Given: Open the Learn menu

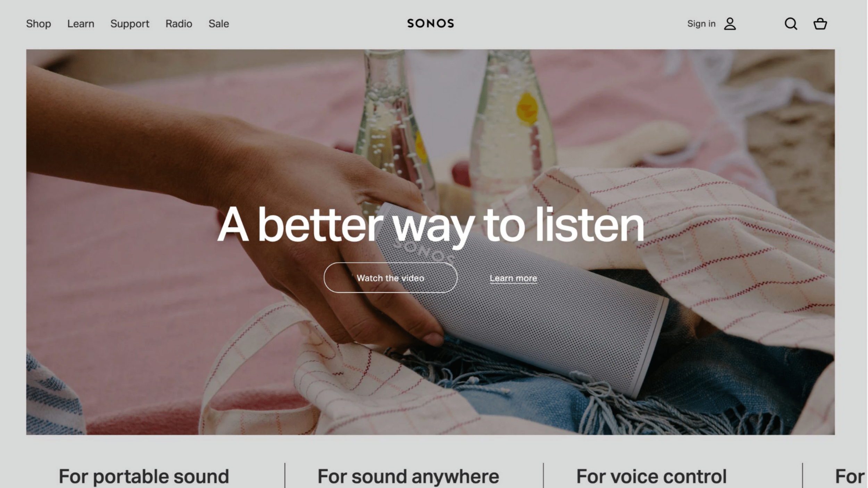Looking at the screenshot, I should [x=81, y=24].
